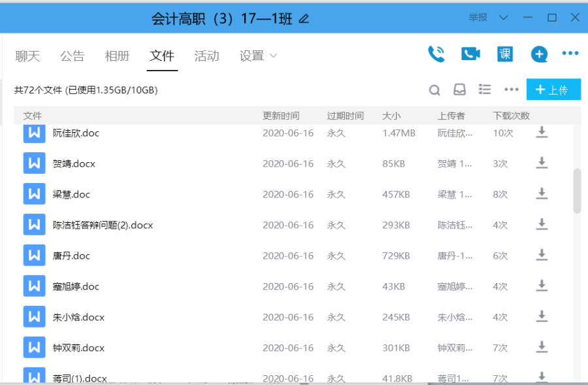Download 唐丹.doc
The width and height of the screenshot is (588, 385).
point(542,256)
